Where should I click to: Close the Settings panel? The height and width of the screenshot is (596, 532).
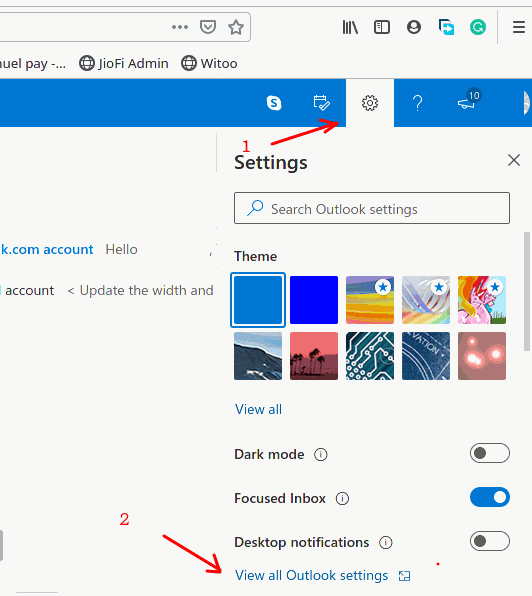click(x=514, y=160)
